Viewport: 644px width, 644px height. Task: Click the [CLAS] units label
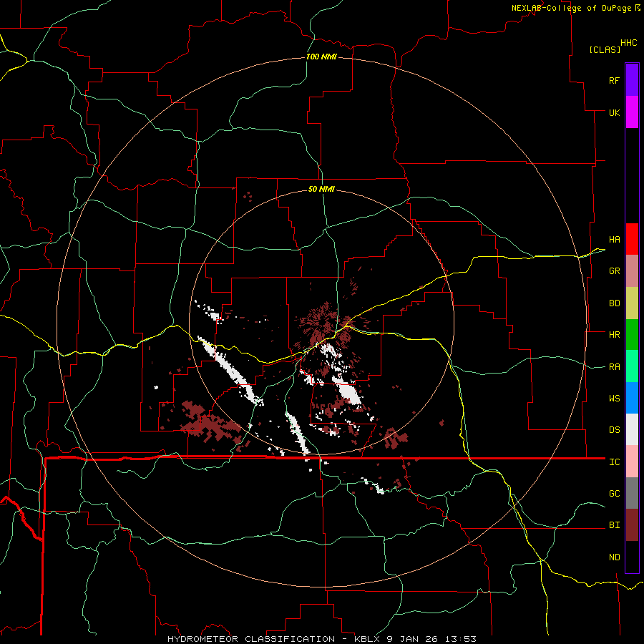[x=605, y=50]
